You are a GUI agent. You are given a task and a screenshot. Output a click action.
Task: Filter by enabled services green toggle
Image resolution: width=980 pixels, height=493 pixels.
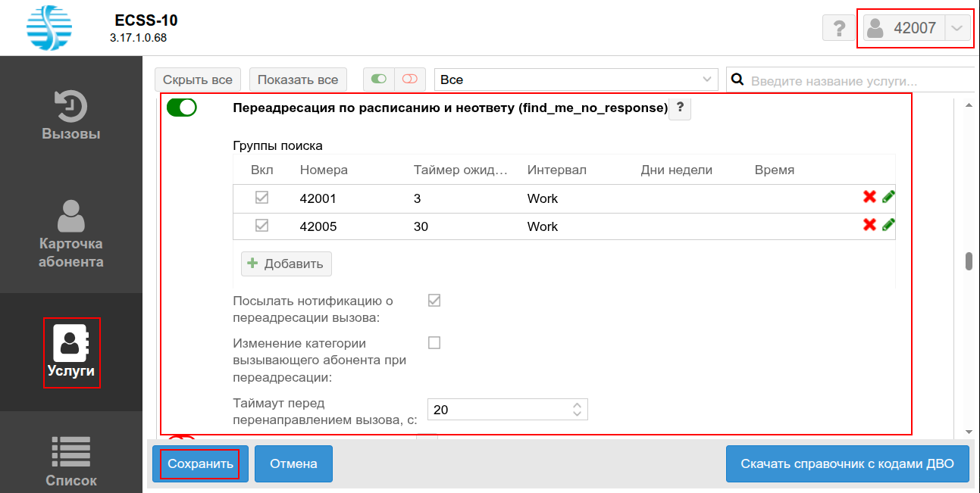pyautogui.click(x=379, y=79)
